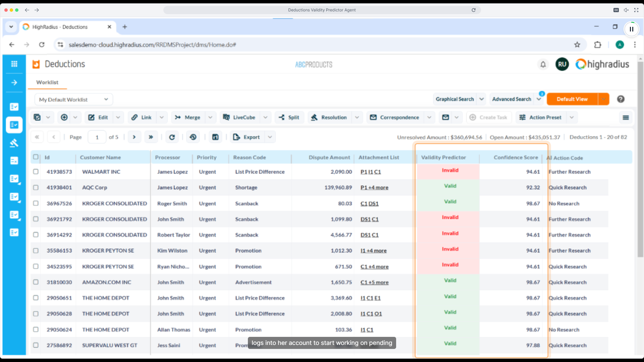Open the P1 +4 more attachment link

[x=374, y=188]
